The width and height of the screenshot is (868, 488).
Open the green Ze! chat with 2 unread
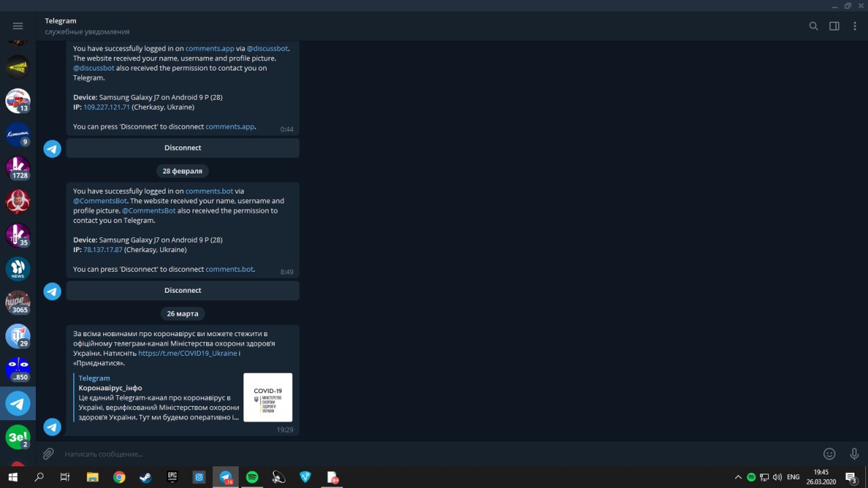18,437
